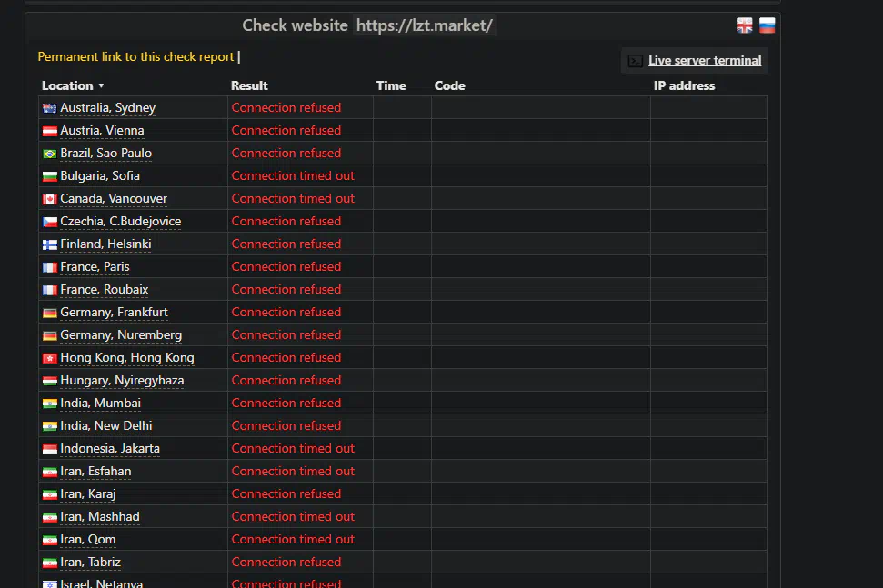Select the France, Paris location

pos(95,266)
